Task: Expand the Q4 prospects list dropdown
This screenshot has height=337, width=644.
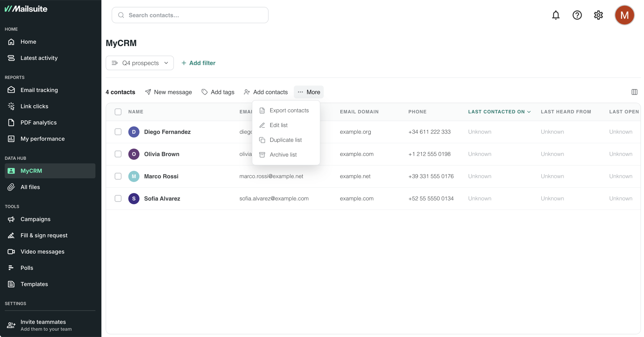Action: 140,63
